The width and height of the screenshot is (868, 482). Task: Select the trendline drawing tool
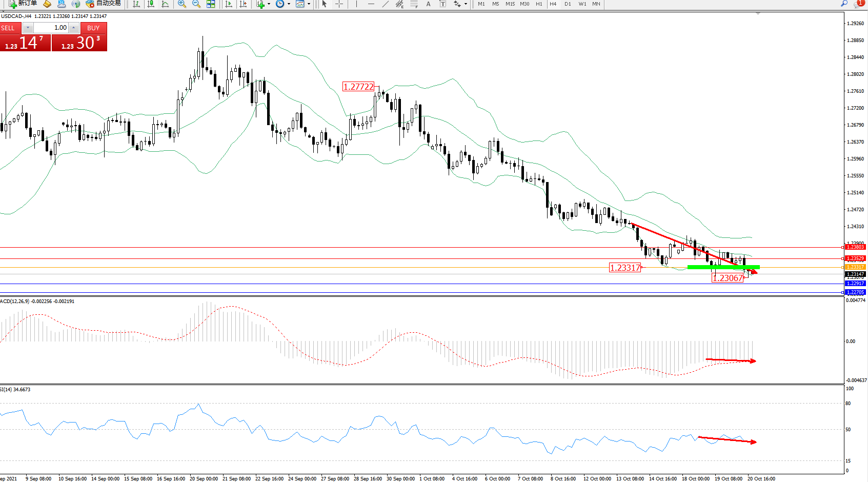[386, 4]
